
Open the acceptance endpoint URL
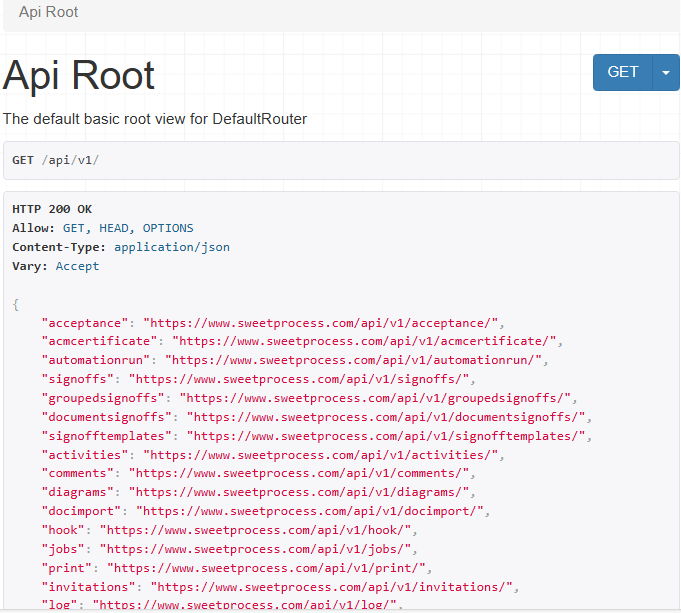pyautogui.click(x=323, y=323)
